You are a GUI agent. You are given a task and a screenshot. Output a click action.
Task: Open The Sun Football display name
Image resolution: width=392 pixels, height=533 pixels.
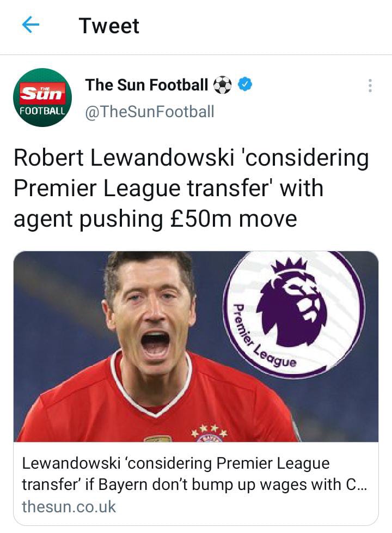pos(147,85)
